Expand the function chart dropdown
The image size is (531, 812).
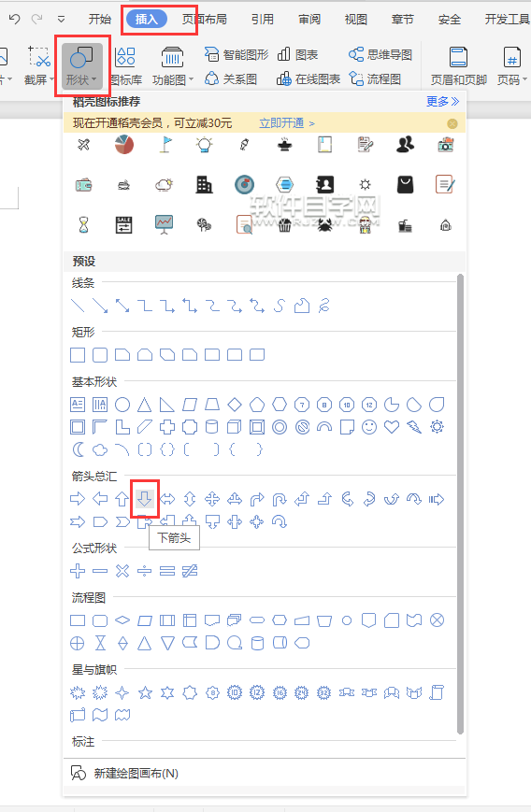pyautogui.click(x=173, y=66)
